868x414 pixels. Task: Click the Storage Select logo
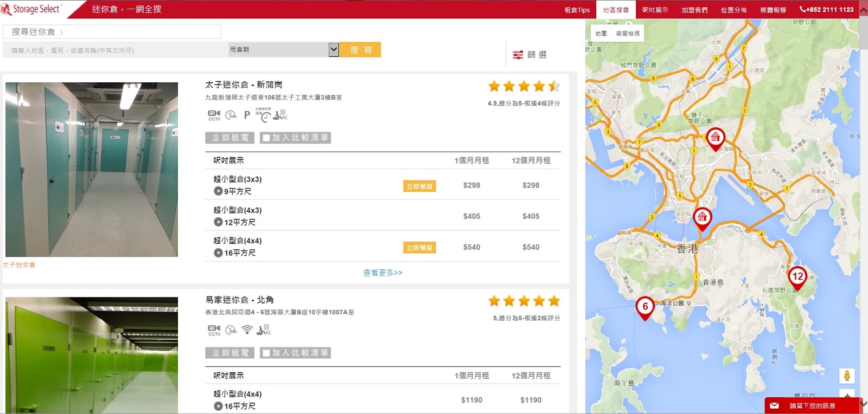click(31, 9)
